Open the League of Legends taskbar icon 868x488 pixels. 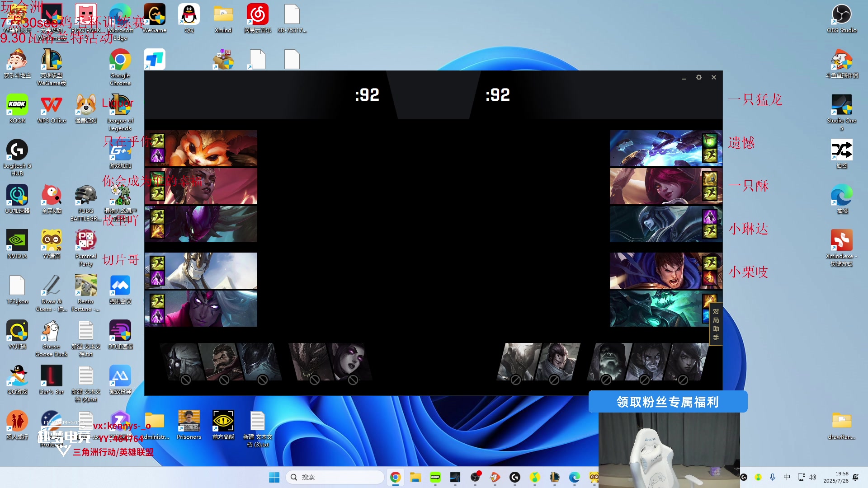click(x=554, y=477)
